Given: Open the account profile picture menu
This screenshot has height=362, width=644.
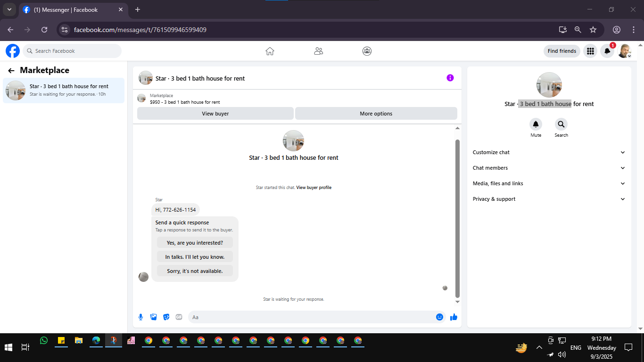Looking at the screenshot, I should coord(625,51).
